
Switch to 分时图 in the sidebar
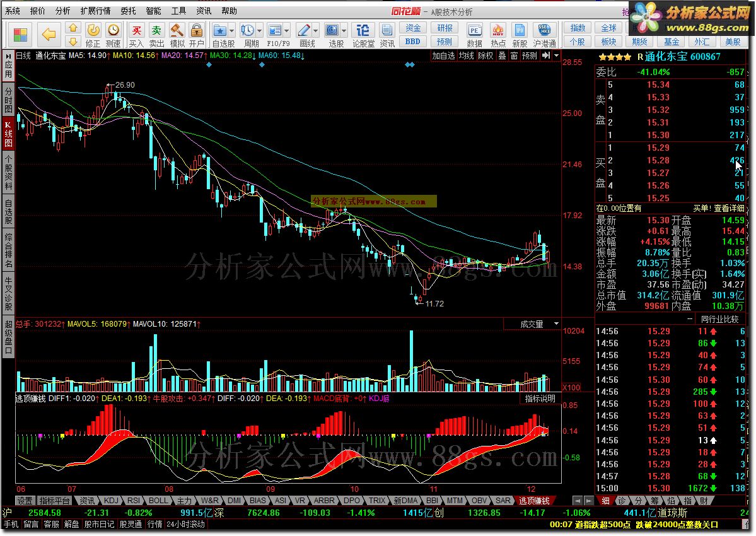9,100
